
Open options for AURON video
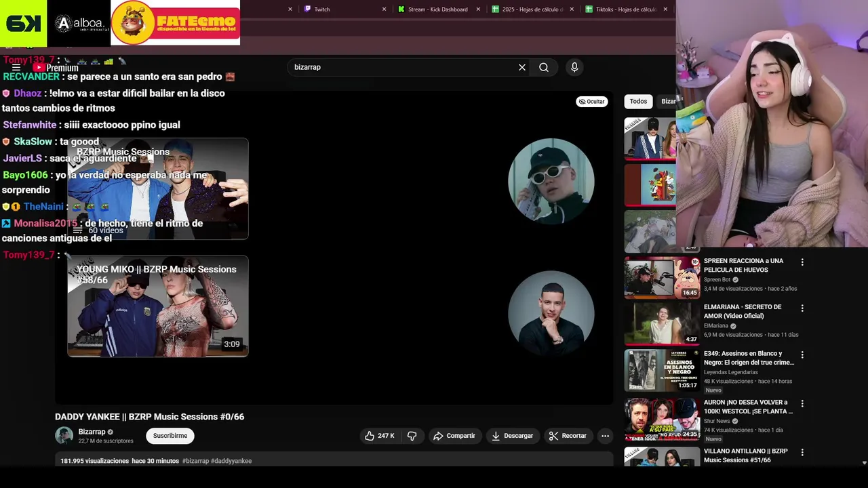802,403
